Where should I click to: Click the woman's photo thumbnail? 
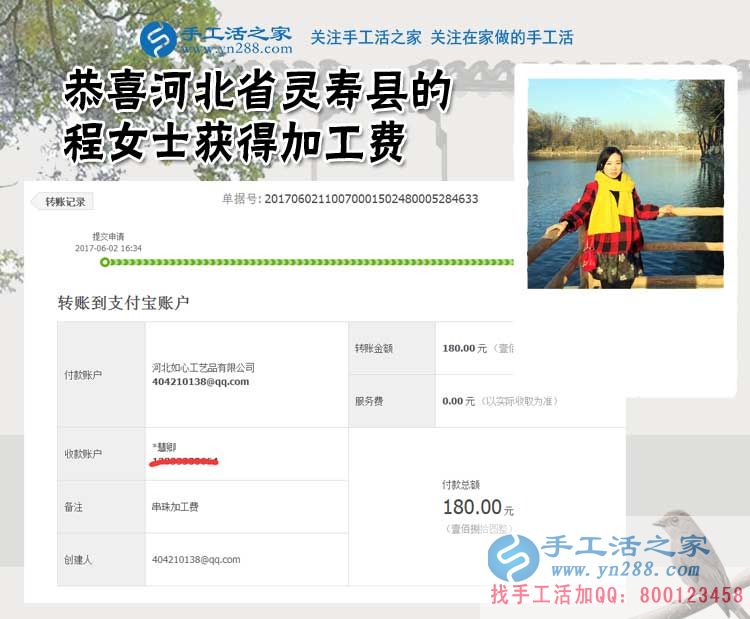tap(626, 184)
